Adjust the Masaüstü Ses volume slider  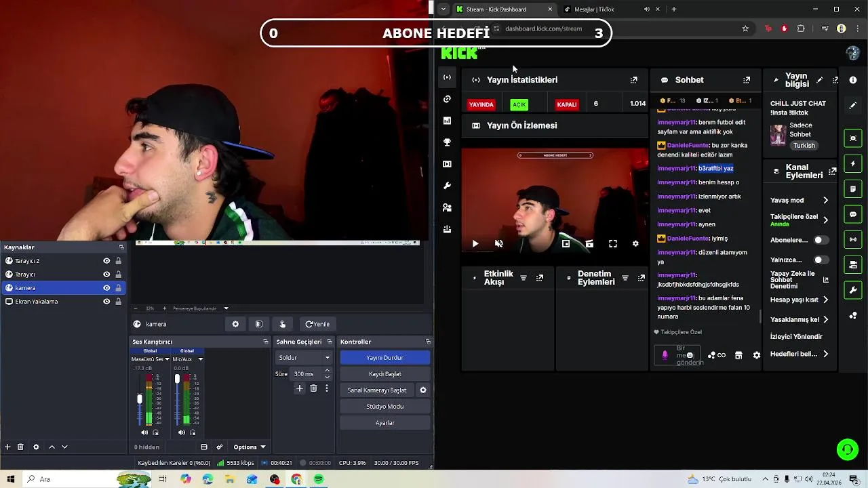click(140, 399)
